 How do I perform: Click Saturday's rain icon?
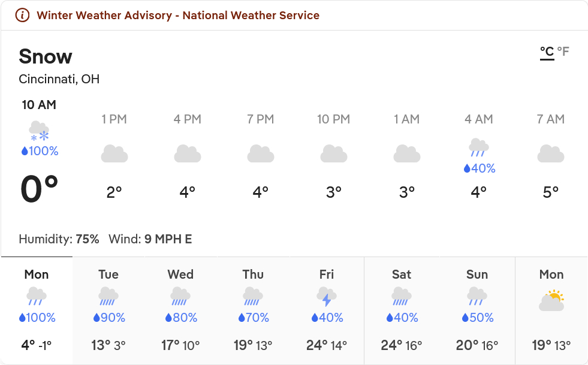pyautogui.click(x=402, y=297)
